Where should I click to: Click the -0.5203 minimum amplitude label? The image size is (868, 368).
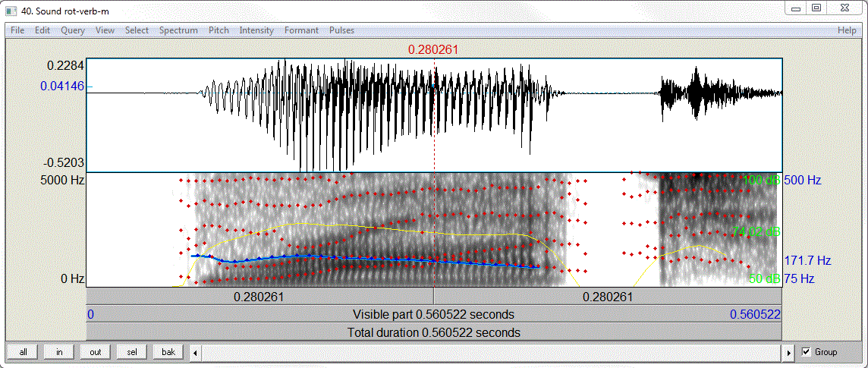[63, 162]
